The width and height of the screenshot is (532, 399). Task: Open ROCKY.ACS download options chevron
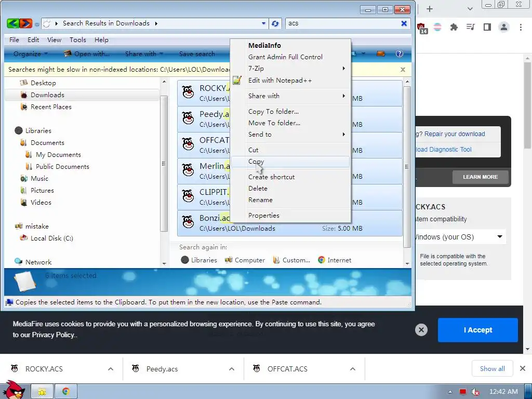[x=111, y=369]
